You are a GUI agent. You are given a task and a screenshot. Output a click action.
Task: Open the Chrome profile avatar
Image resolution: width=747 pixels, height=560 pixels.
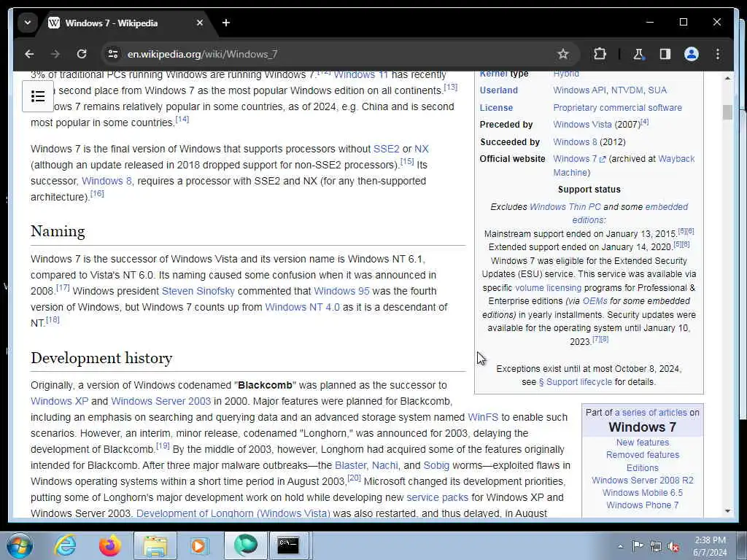coord(692,54)
